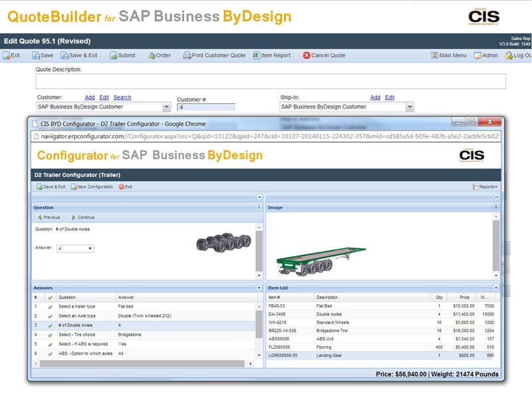Viewport: 532px width, 400px height.
Task: Click the Ship-to Edit link
Action: click(x=390, y=97)
